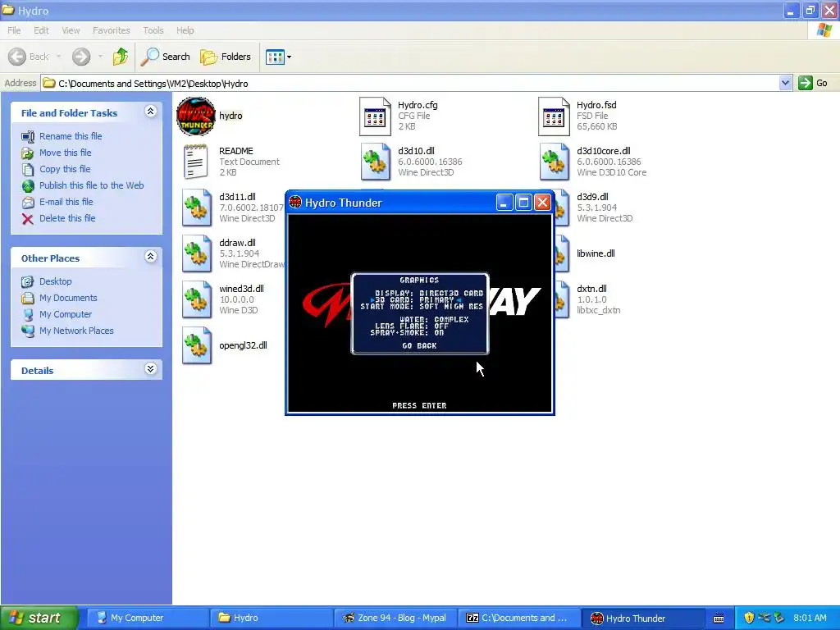Select the Hydro.cfg file icon
The width and height of the screenshot is (840, 630).
(x=375, y=116)
